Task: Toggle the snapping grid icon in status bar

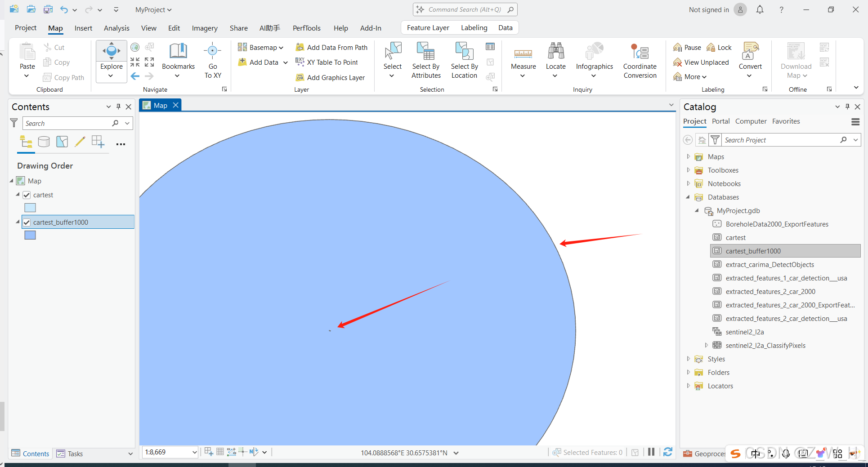Action: [220, 452]
